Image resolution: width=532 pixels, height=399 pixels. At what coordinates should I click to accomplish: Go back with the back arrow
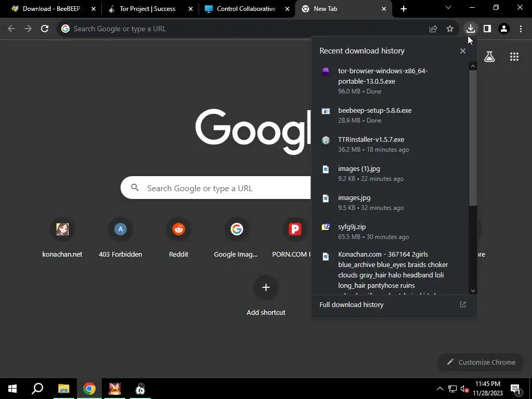tap(11, 29)
